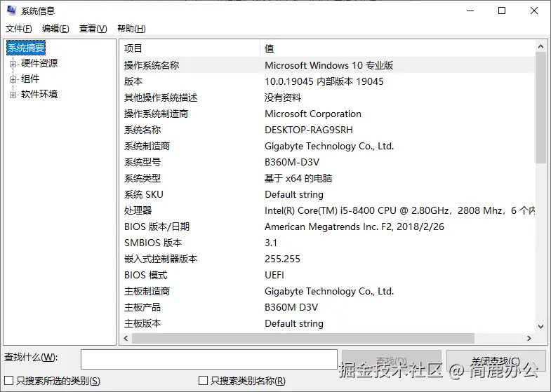The height and width of the screenshot is (392, 551).
Task: Click the 10.0.19045 内部版本 19045 value
Action: (324, 81)
